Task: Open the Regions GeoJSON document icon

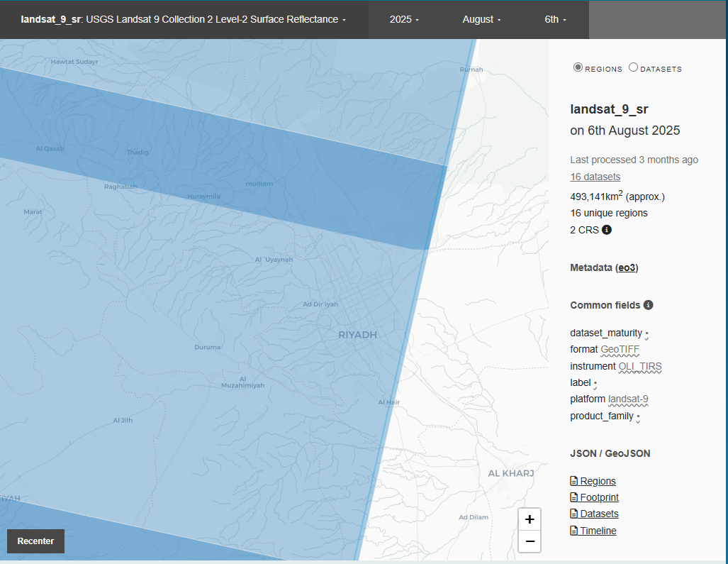Action: click(573, 480)
